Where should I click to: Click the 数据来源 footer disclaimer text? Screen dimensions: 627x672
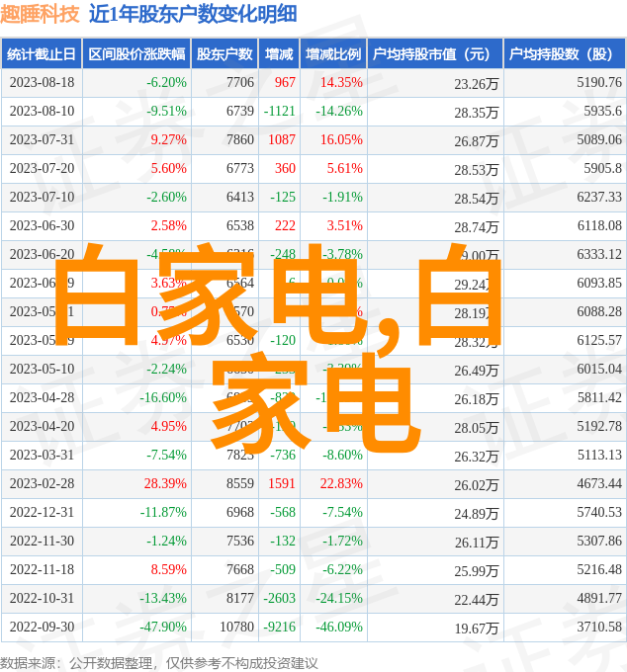pyautogui.click(x=159, y=663)
